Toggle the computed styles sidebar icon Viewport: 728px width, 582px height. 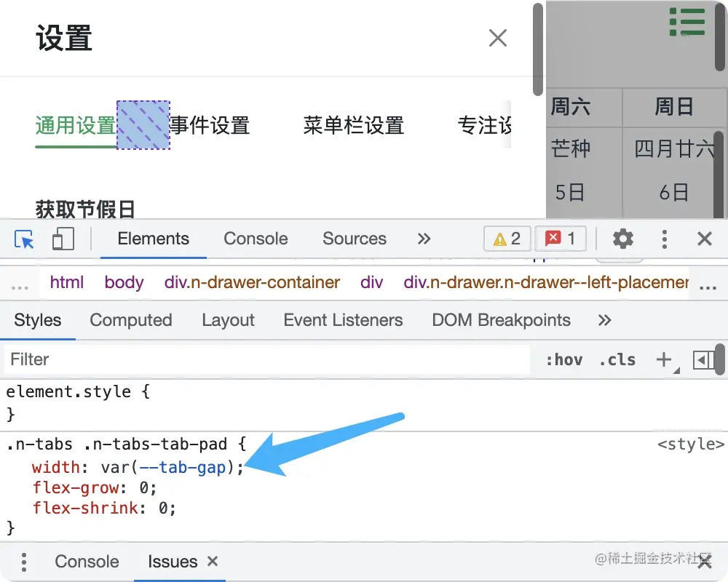[x=703, y=359]
